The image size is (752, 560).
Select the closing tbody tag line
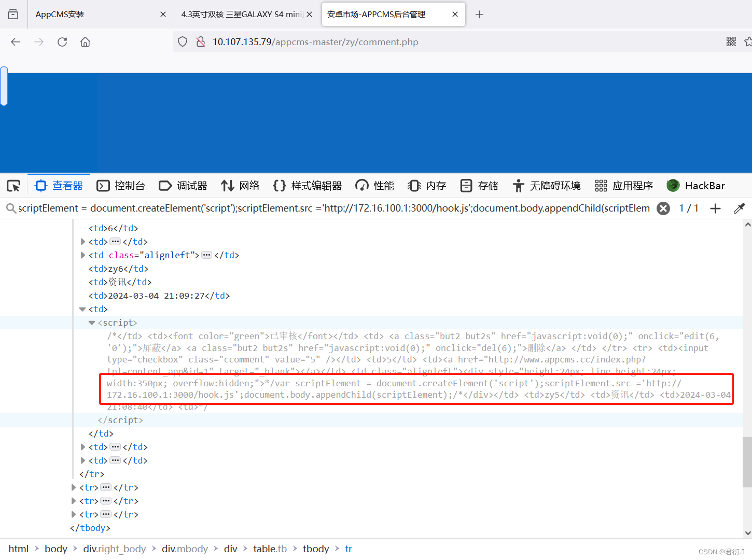coord(90,528)
